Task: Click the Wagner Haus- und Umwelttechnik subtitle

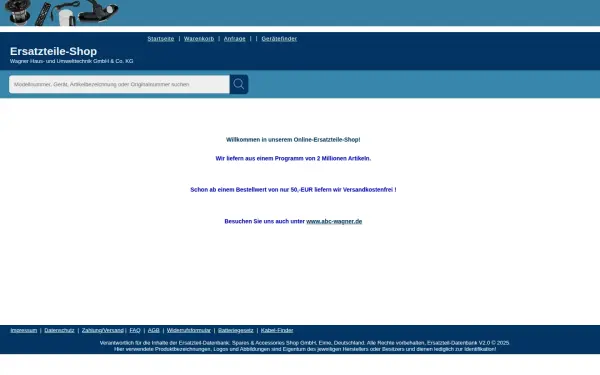Action: tap(72, 61)
